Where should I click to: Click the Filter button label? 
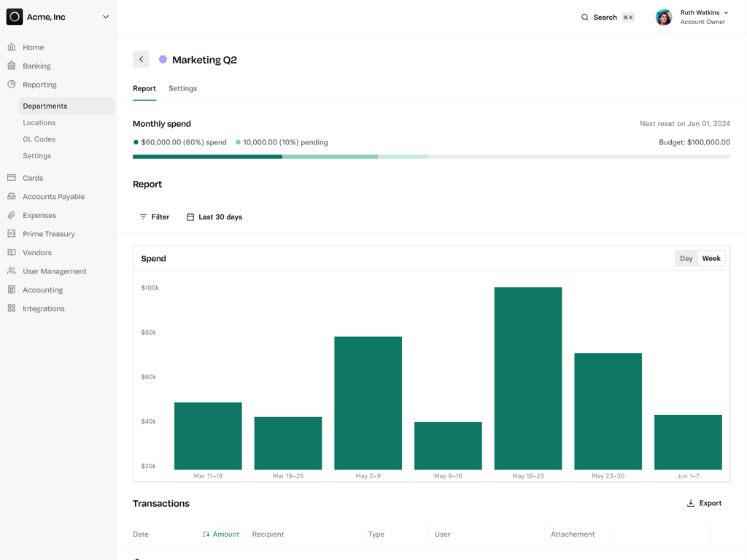pos(160,217)
